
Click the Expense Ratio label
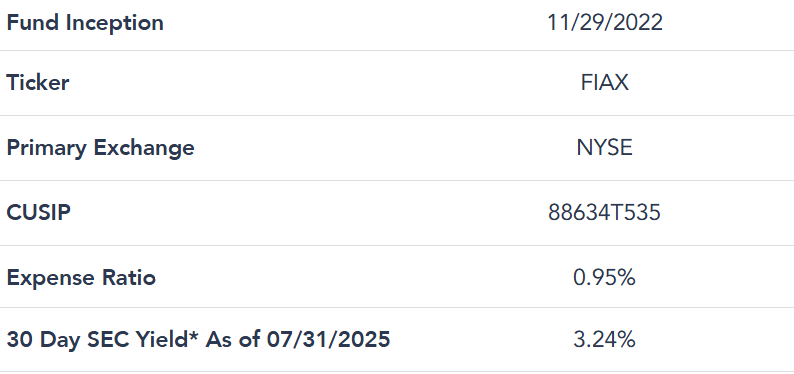(81, 278)
